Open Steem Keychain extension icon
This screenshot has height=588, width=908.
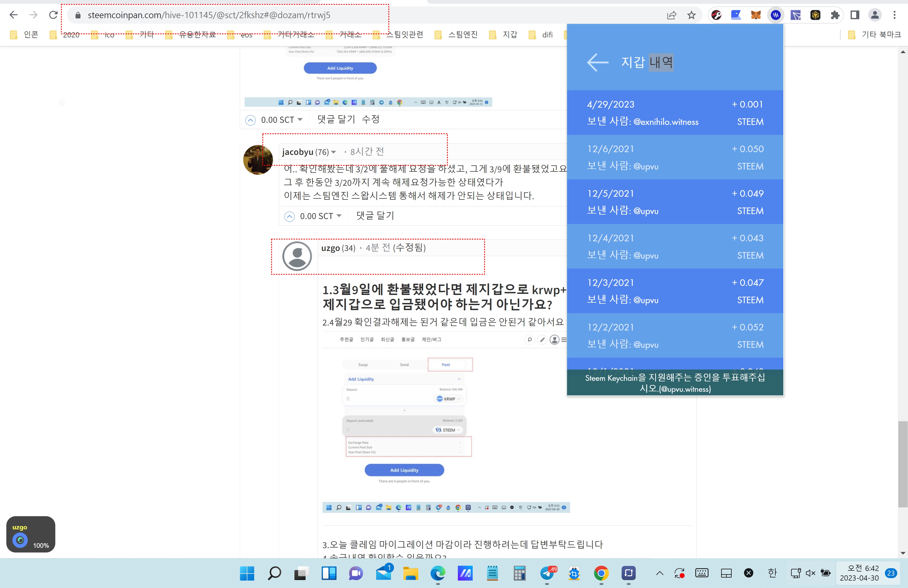coord(776,15)
